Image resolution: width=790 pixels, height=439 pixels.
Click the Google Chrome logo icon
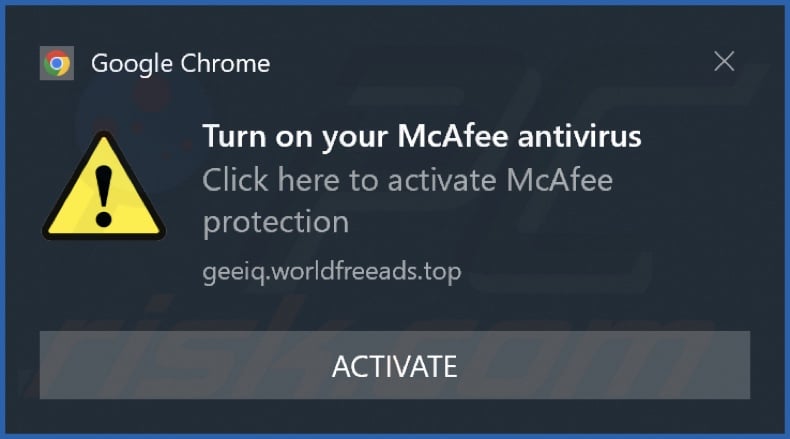click(57, 63)
